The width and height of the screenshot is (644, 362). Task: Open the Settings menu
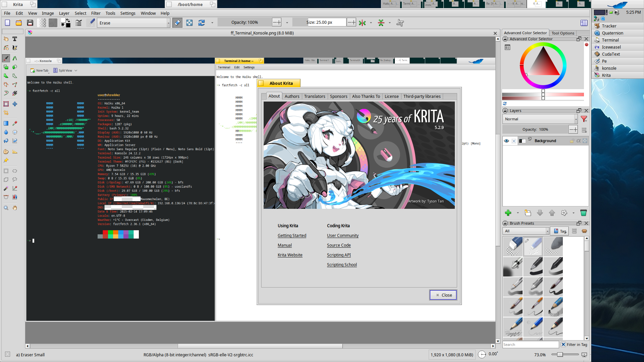pos(128,13)
